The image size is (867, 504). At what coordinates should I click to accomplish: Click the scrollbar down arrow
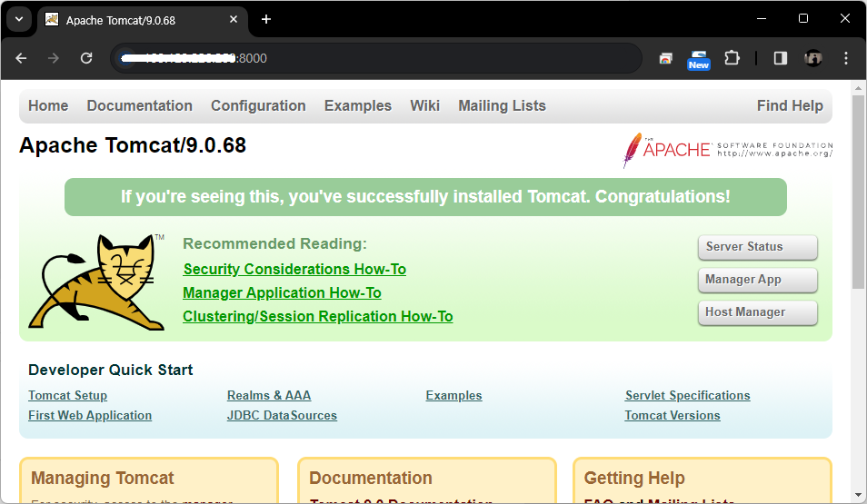[858, 495]
